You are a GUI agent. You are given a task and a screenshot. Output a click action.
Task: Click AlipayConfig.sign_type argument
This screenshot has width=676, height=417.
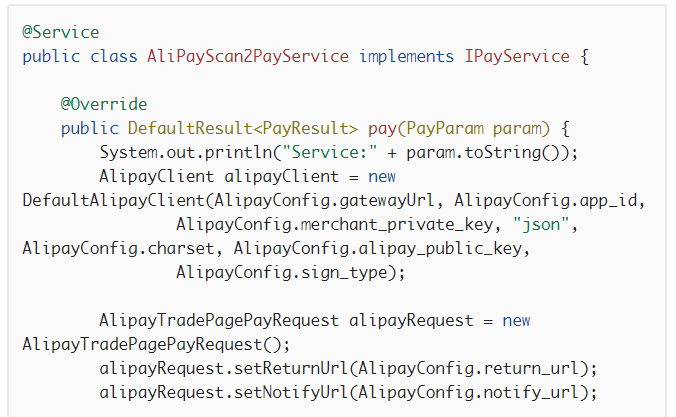pos(286,273)
